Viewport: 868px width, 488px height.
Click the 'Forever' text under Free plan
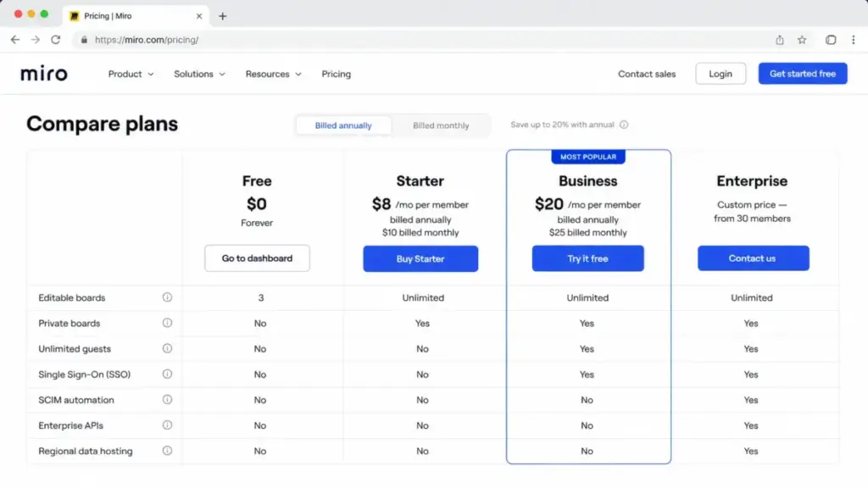[x=257, y=223]
